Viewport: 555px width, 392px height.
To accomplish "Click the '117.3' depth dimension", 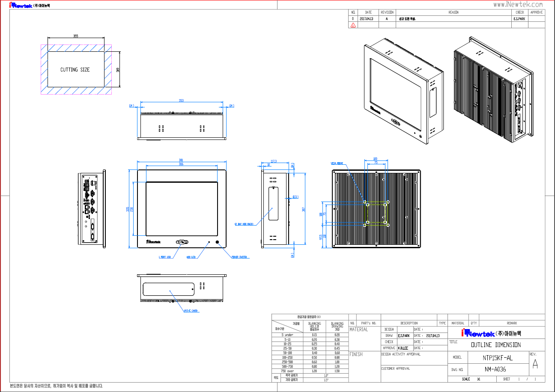I will pyautogui.click(x=274, y=161).
